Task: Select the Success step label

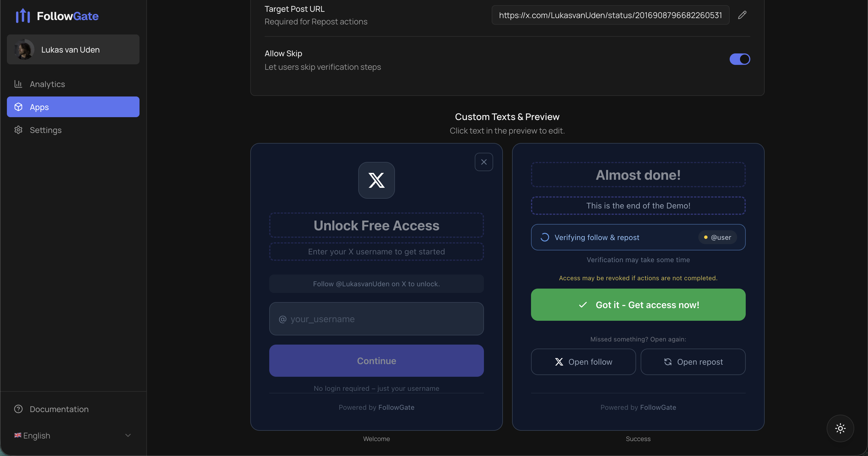Action: tap(638, 438)
